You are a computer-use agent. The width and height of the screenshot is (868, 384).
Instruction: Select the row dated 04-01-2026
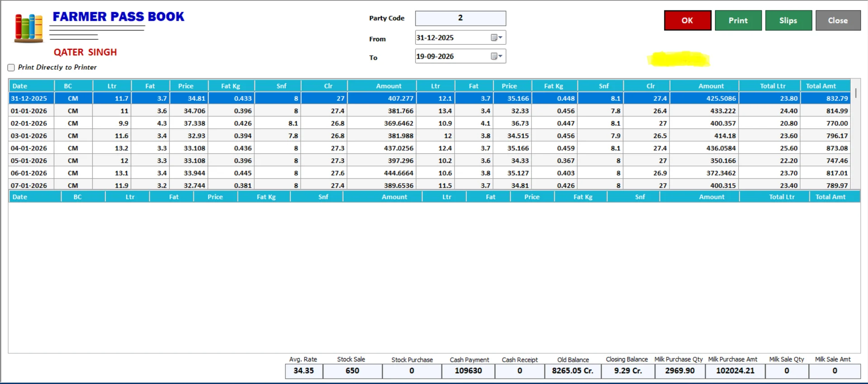430,148
